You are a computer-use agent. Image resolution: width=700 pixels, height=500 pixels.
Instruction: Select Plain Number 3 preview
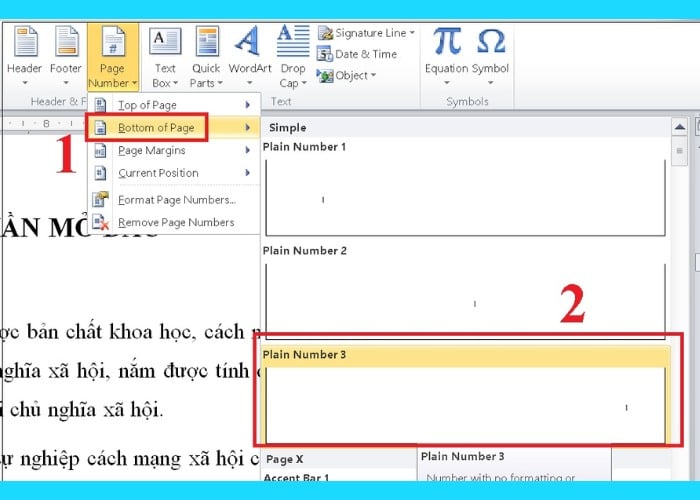pos(465,406)
